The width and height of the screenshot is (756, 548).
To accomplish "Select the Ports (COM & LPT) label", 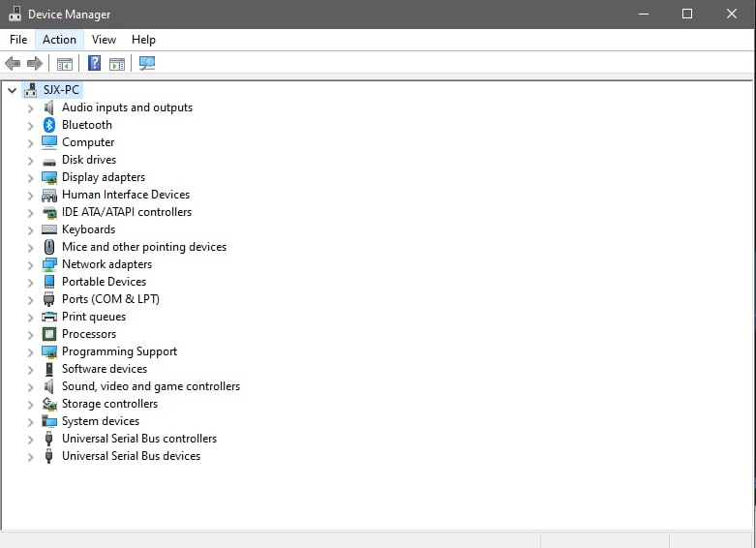I will (x=111, y=299).
